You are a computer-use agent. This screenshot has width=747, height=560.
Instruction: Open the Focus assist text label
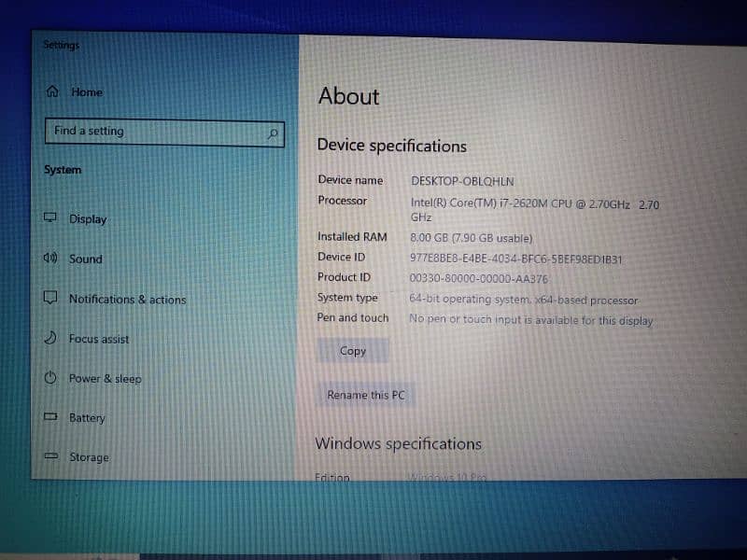pos(99,339)
